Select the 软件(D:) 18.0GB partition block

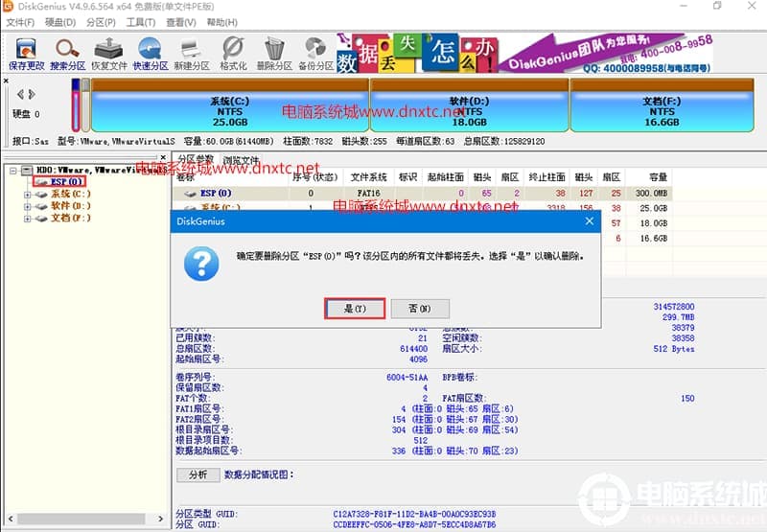469,105
